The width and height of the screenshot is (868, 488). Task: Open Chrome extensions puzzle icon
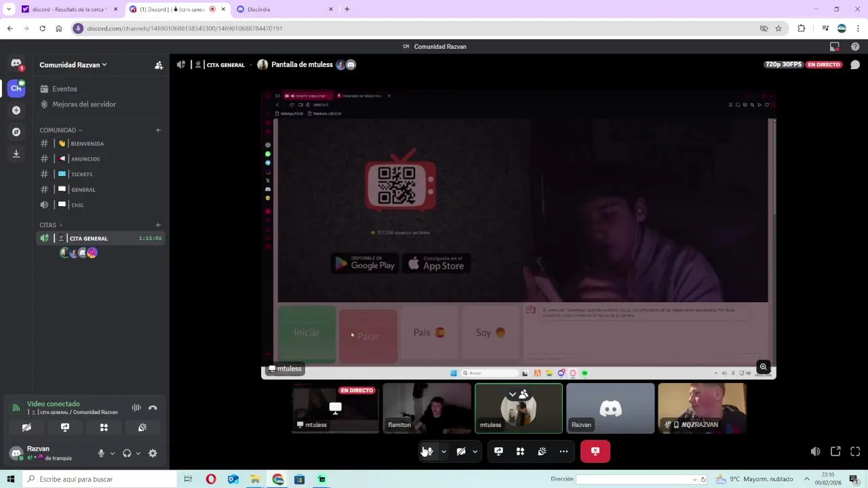point(802,28)
